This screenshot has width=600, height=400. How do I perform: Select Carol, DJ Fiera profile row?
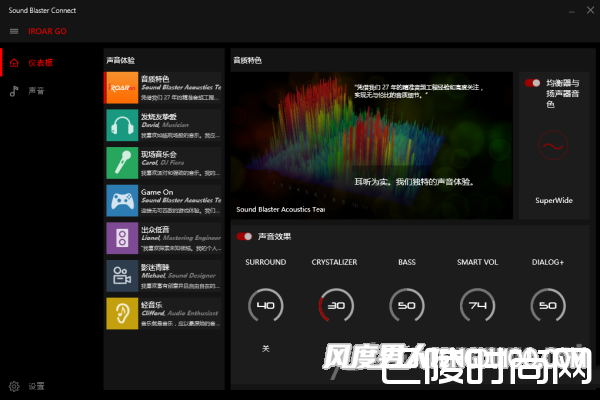tap(164, 163)
